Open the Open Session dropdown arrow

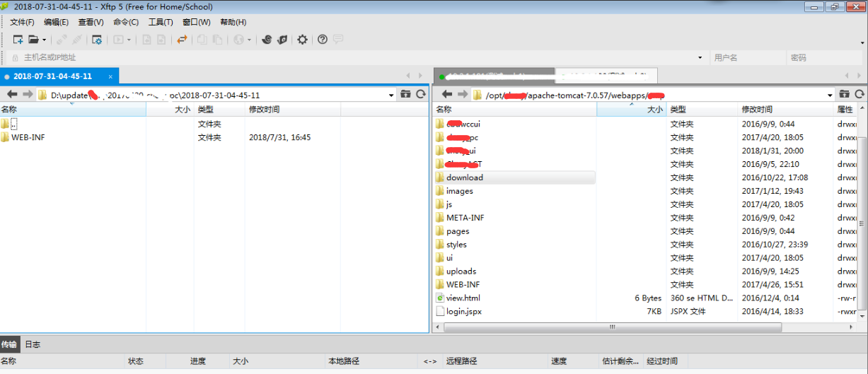click(44, 40)
